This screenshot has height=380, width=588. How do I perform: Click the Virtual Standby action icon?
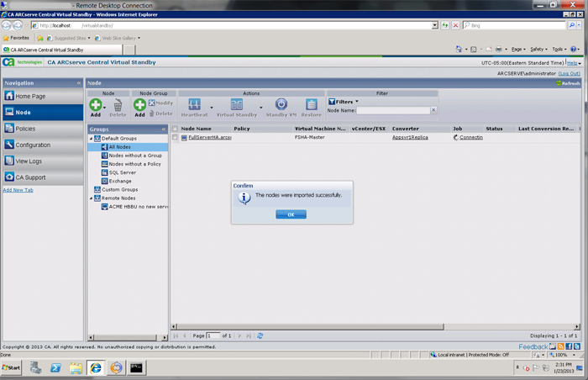click(237, 104)
